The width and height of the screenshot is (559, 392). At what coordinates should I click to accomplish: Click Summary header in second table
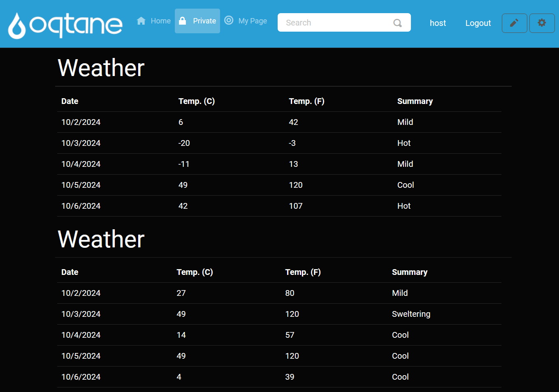click(x=410, y=272)
